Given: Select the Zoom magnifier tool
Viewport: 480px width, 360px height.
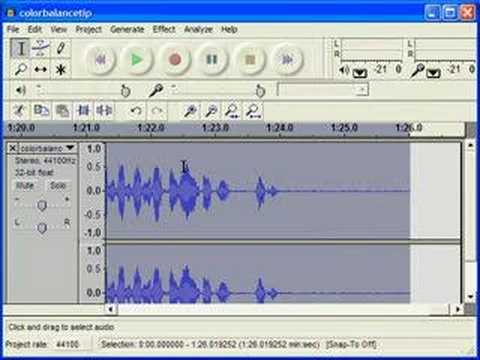Looking at the screenshot, I should (21, 69).
